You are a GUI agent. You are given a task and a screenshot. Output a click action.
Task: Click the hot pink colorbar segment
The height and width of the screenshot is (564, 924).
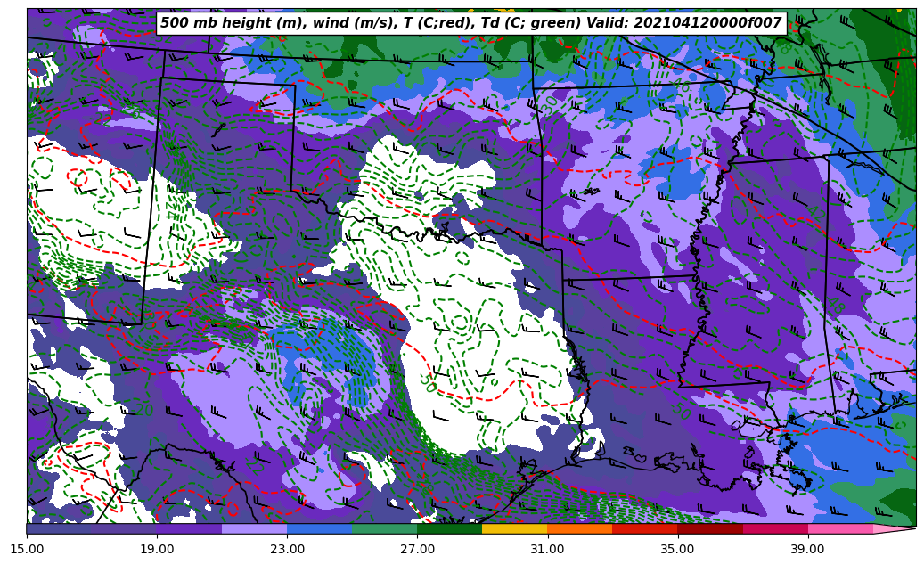tap(839, 528)
